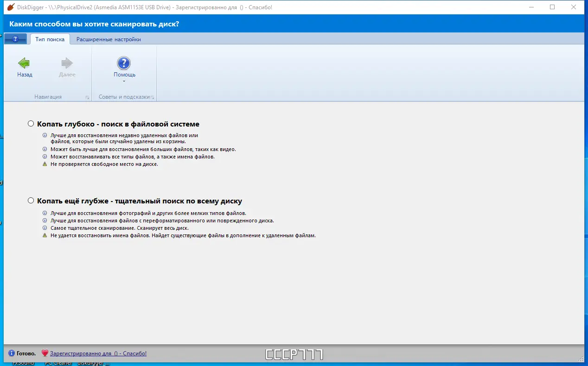Click info icon beside 'больших файлов, таких как видео'

click(45, 150)
